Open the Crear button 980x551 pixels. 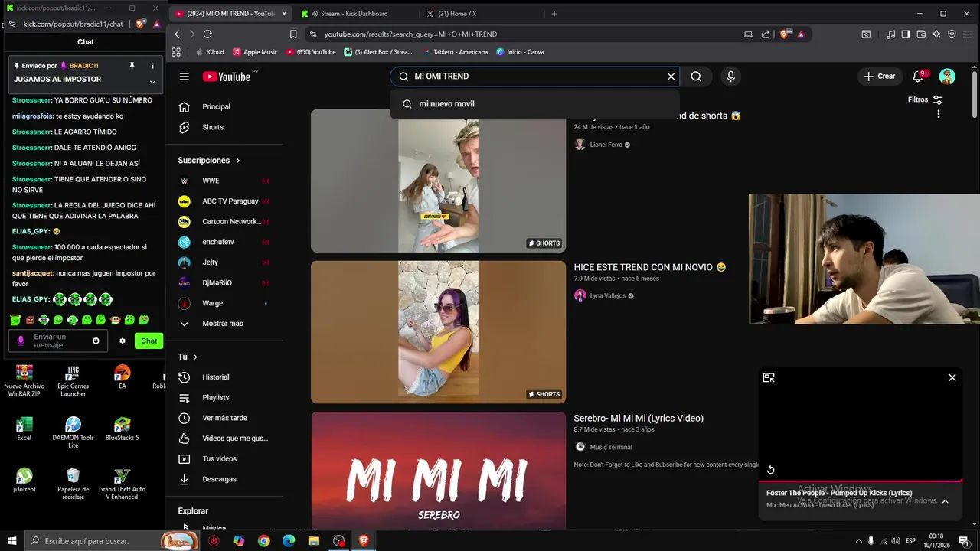tap(879, 77)
